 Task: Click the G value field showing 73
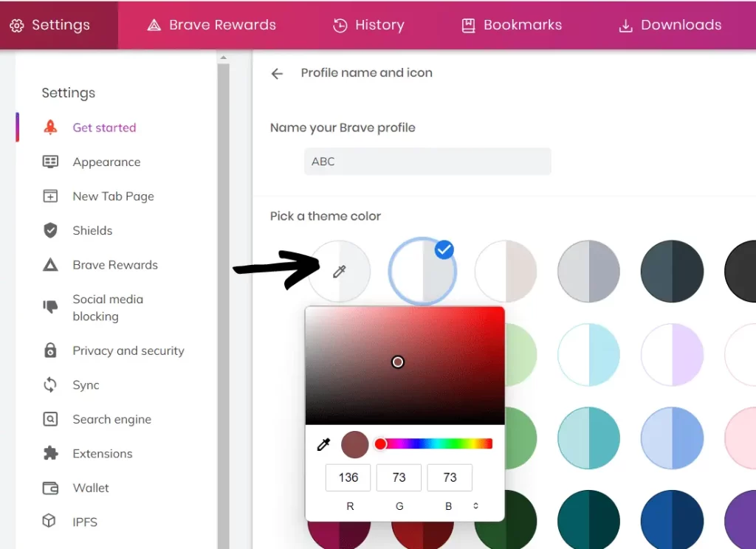pos(399,477)
